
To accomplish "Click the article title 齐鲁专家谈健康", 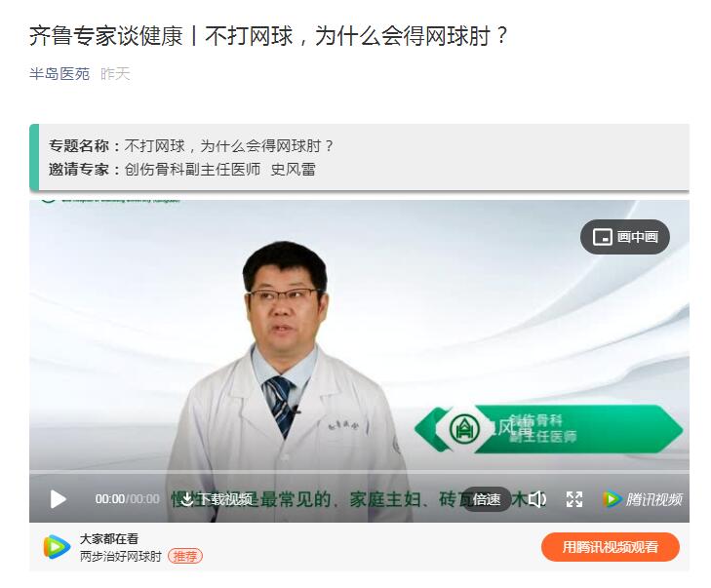I will click(106, 35).
